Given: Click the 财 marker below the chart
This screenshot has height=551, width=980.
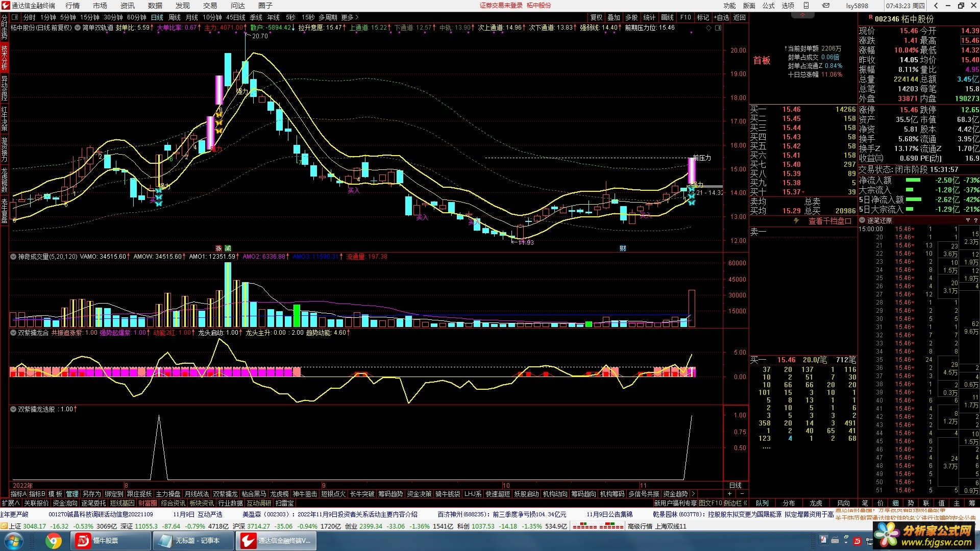Looking at the screenshot, I should pos(623,248).
